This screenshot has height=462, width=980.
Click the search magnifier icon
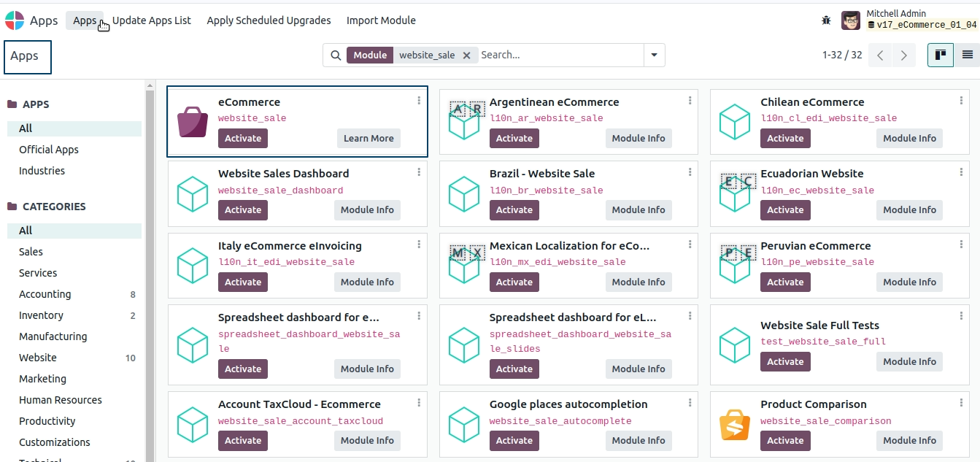336,55
